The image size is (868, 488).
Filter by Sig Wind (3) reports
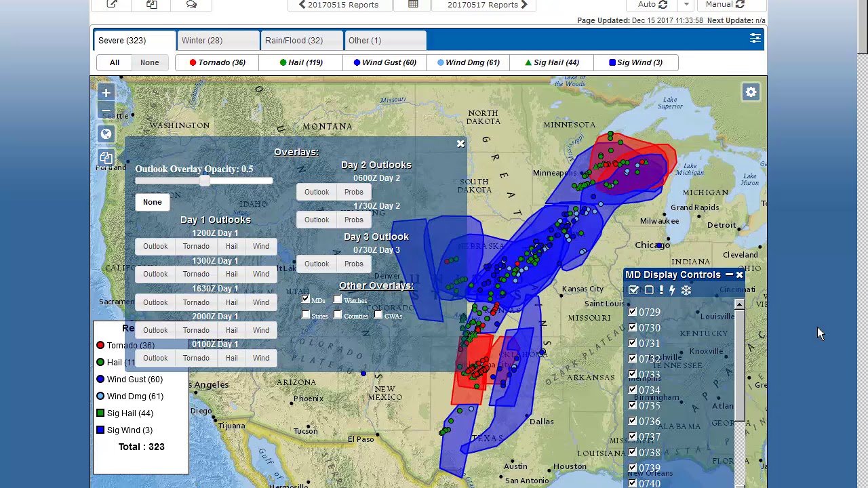(x=635, y=62)
